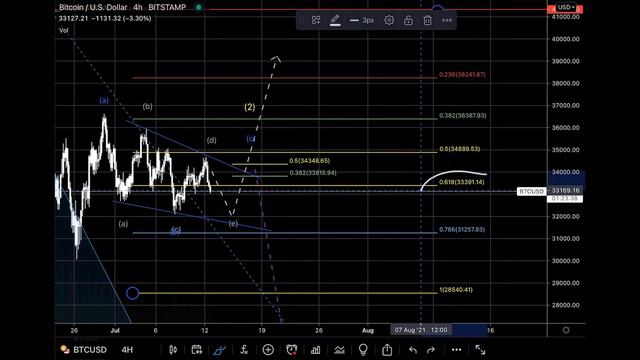Select the 0.382(33815.94) short Fibonacci label
The width and height of the screenshot is (640, 360).
click(x=313, y=173)
